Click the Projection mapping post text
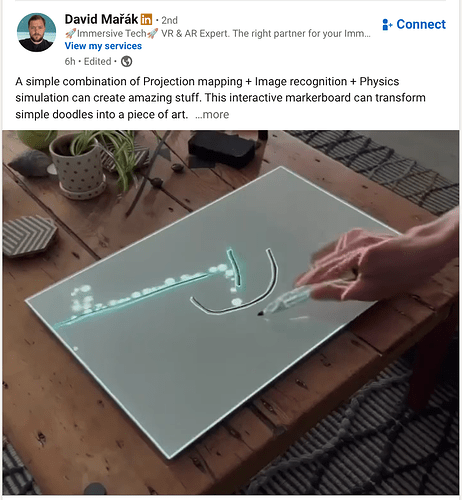Viewport: 462px width, 500px height. (x=193, y=81)
